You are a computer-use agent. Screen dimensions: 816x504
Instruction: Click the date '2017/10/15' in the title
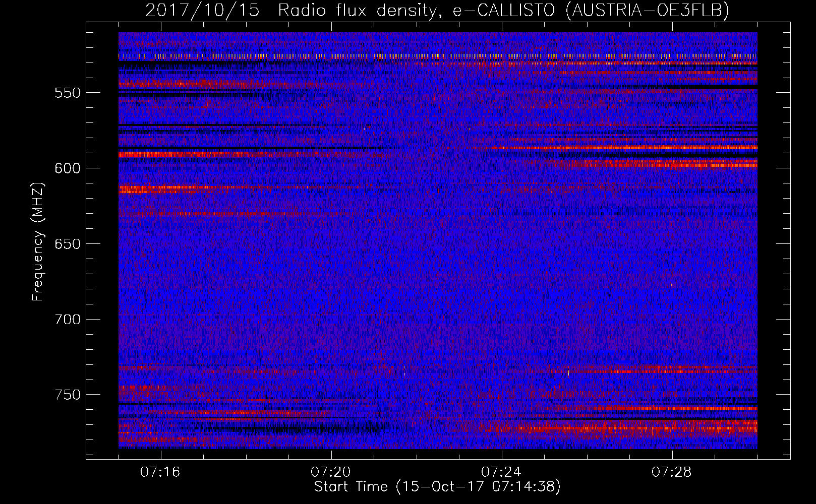(202, 10)
